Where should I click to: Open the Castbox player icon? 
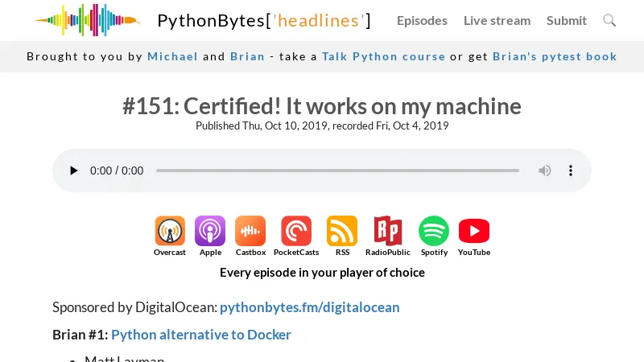coord(250,232)
